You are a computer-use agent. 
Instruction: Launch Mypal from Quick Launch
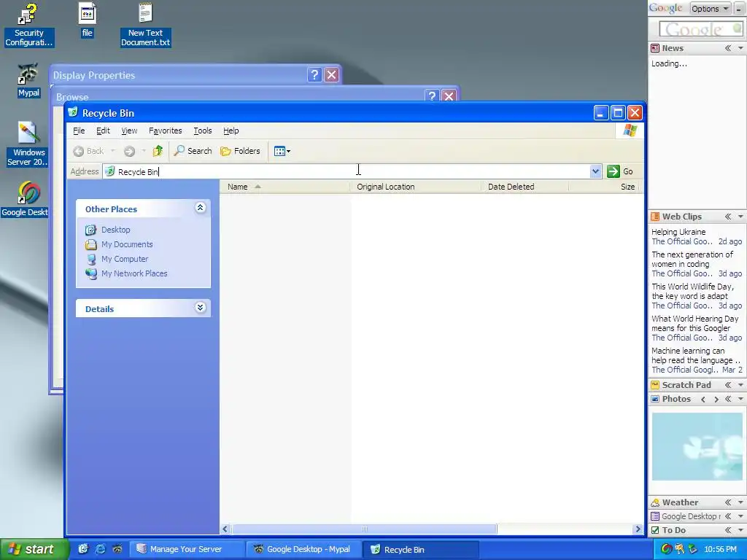tap(117, 549)
